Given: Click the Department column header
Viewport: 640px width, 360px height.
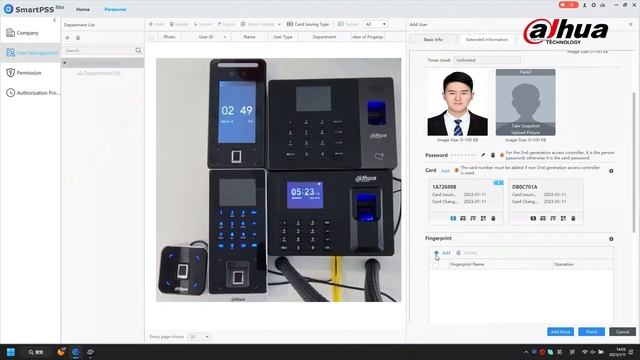Looking at the screenshot, I should click(x=324, y=37).
